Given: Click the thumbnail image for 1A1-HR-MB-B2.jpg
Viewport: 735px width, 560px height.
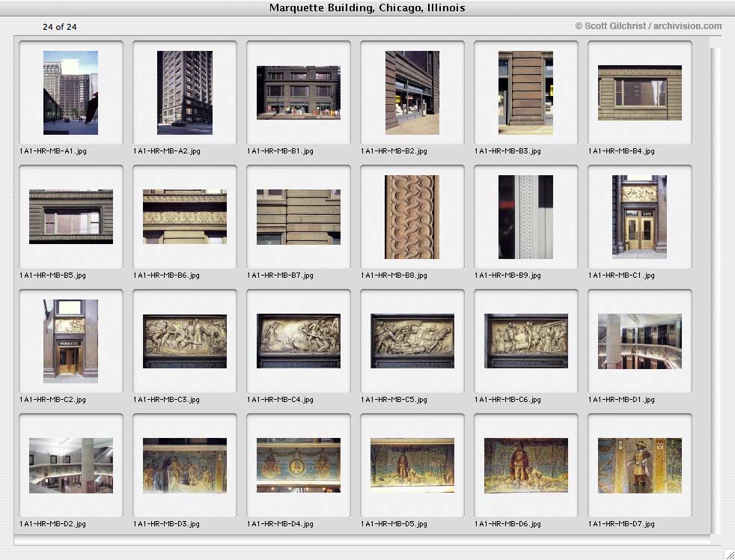Looking at the screenshot, I should [412, 93].
